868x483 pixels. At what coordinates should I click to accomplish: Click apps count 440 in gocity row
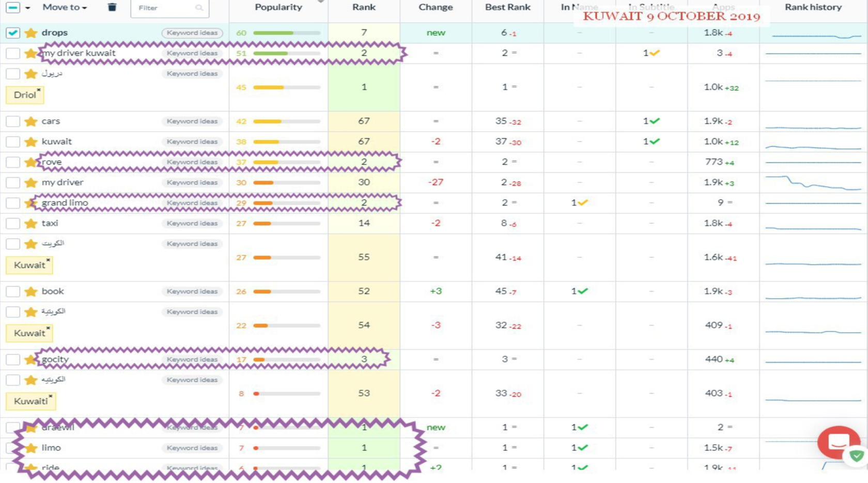point(714,359)
